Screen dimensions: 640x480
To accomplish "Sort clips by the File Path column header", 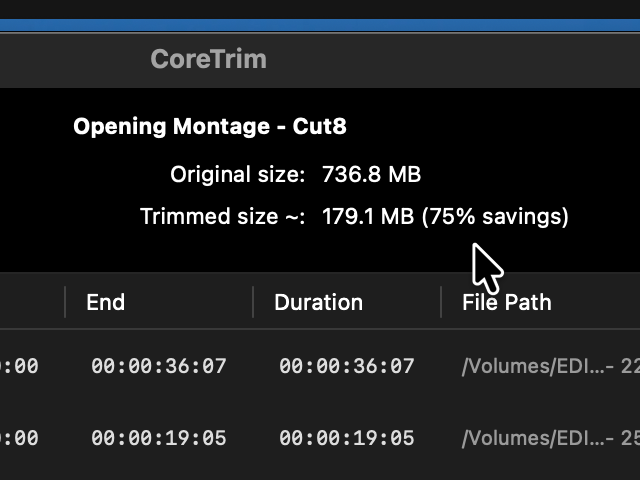I will point(507,302).
